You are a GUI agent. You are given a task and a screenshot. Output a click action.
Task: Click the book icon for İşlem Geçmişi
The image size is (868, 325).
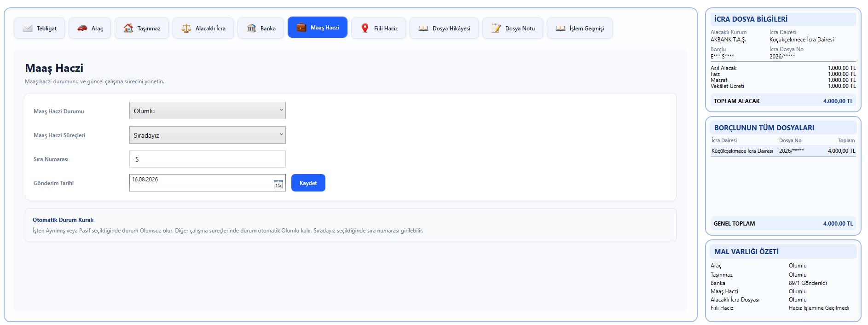(561, 28)
